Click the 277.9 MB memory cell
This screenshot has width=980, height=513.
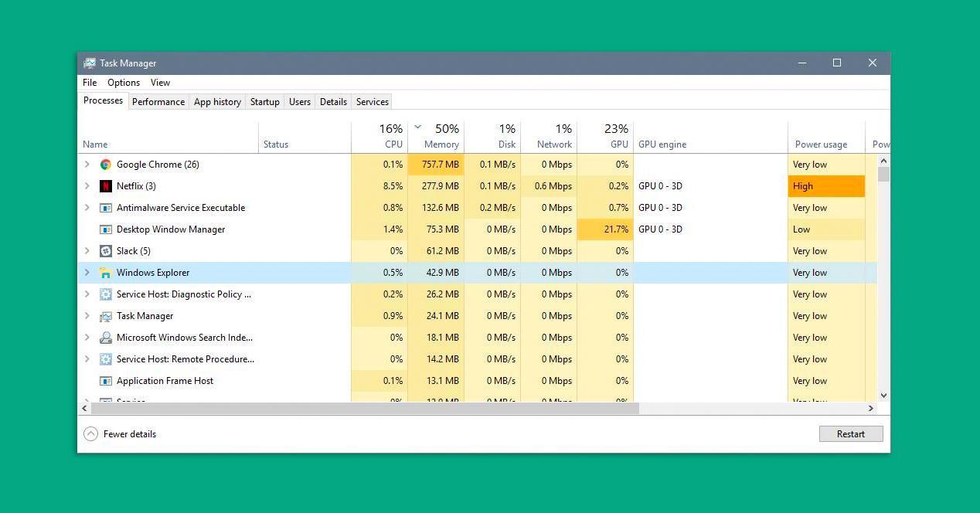436,186
